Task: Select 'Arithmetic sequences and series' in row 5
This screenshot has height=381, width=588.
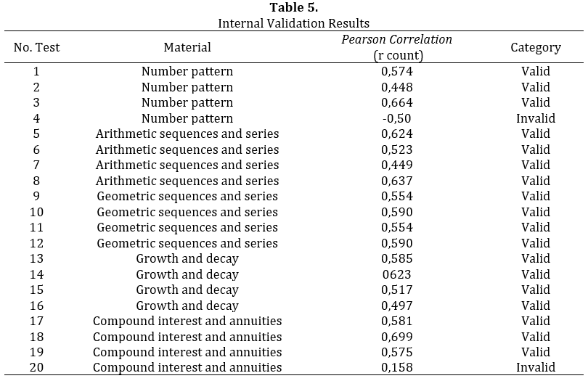Action: point(187,134)
